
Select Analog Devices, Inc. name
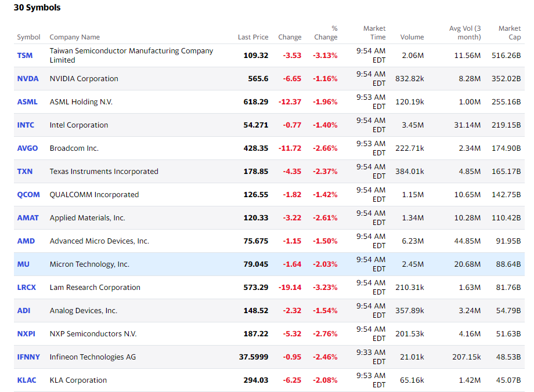click(84, 310)
